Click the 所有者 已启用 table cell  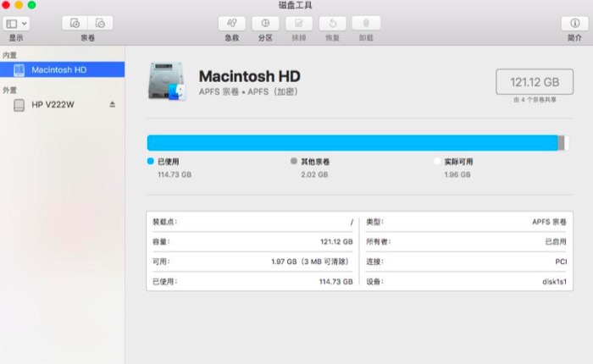[466, 241]
